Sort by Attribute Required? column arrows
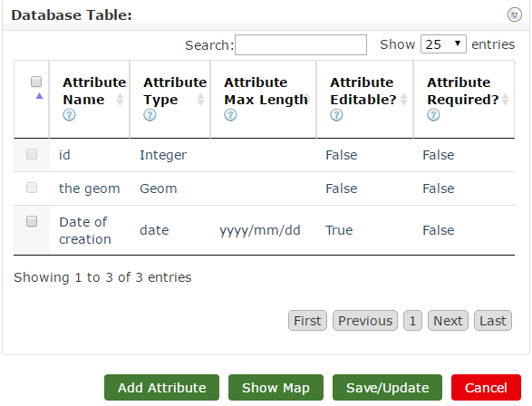The image size is (532, 406). (x=505, y=100)
